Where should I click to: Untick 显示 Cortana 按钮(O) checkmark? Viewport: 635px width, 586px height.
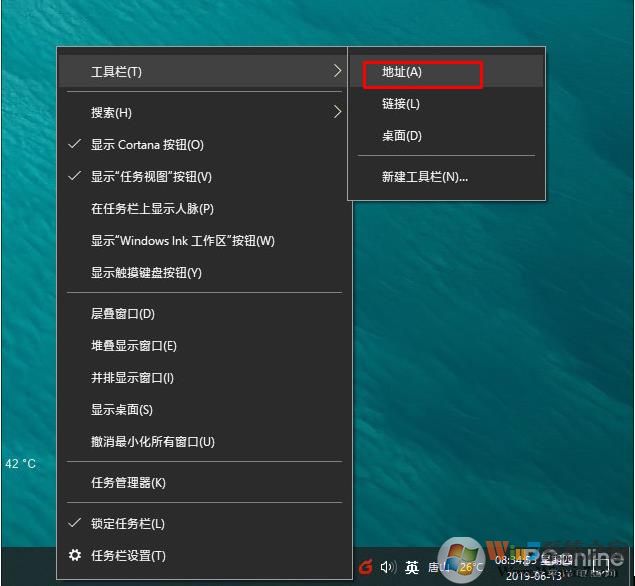click(75, 144)
